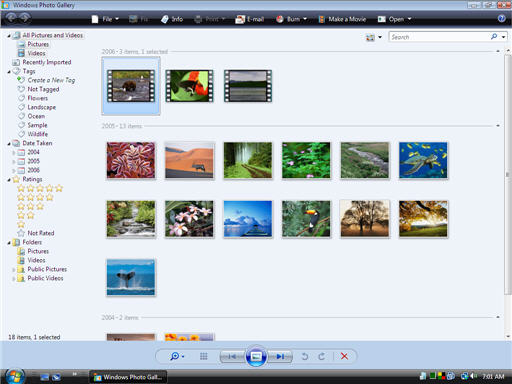Open the Print menu
This screenshot has height=384, width=512.
[x=210, y=19]
